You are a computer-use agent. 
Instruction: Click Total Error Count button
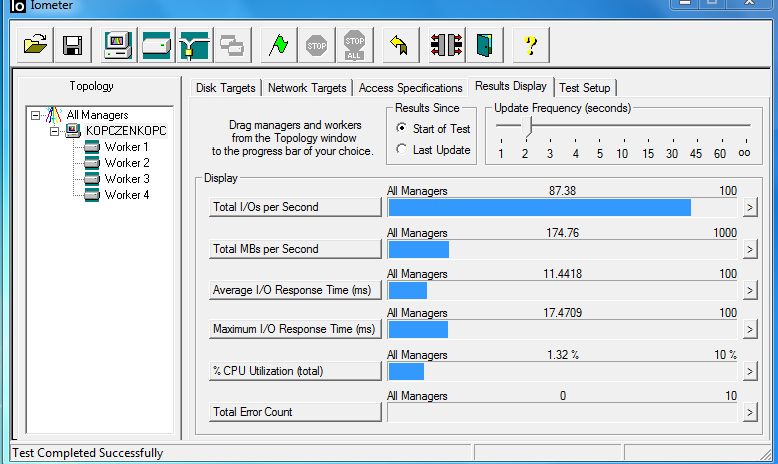[x=295, y=412]
